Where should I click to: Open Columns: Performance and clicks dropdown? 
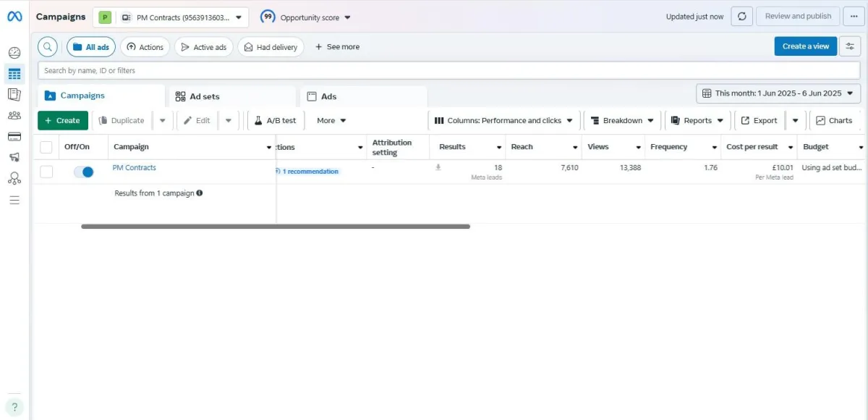coord(503,121)
